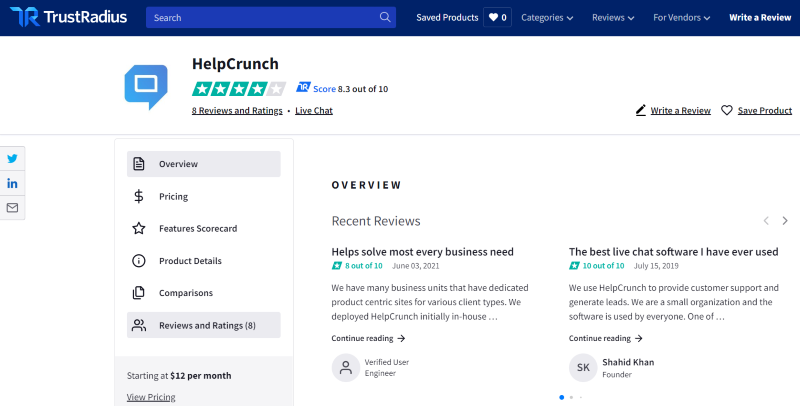Expand the Categories dropdown
The width and height of the screenshot is (800, 406).
tap(547, 17)
